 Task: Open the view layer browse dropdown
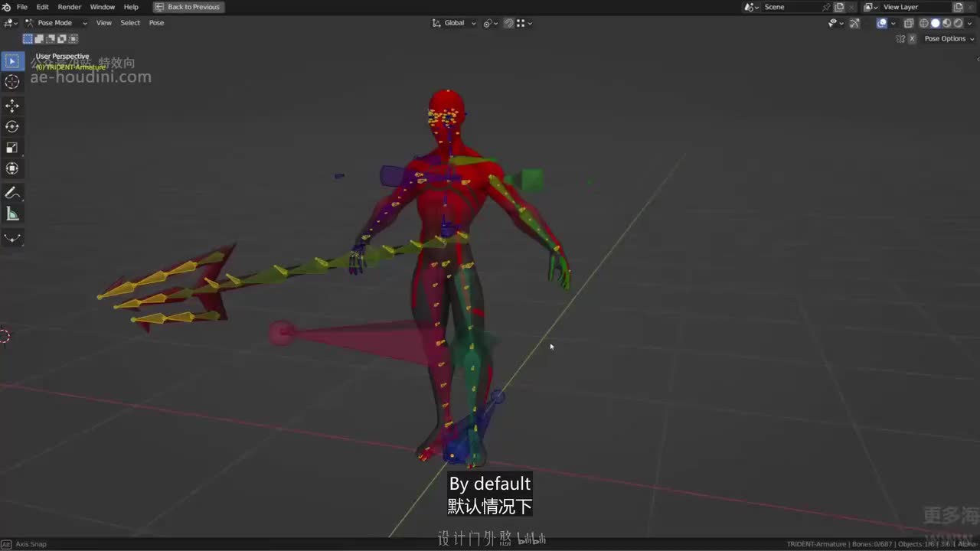871,7
